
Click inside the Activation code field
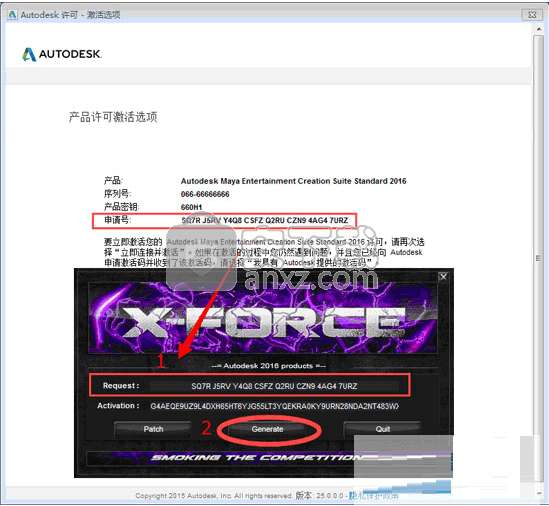tap(274, 406)
